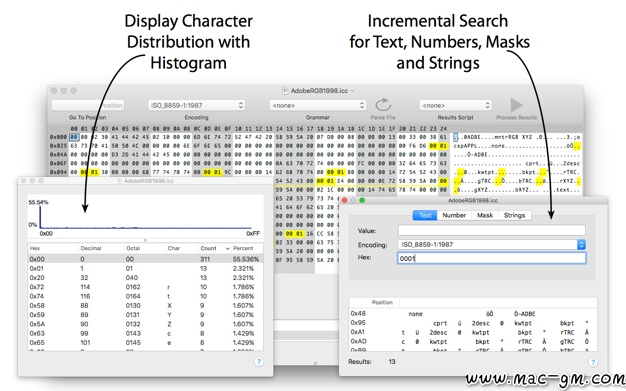Click the red close button of search window
The image size is (626, 391).
pyautogui.click(x=345, y=200)
